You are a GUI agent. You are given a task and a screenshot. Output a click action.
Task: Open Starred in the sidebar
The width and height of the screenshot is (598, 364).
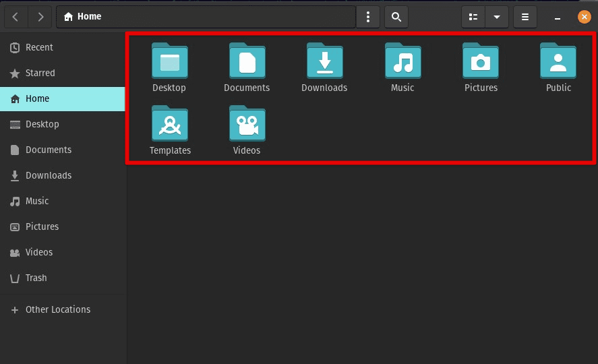coord(63,73)
